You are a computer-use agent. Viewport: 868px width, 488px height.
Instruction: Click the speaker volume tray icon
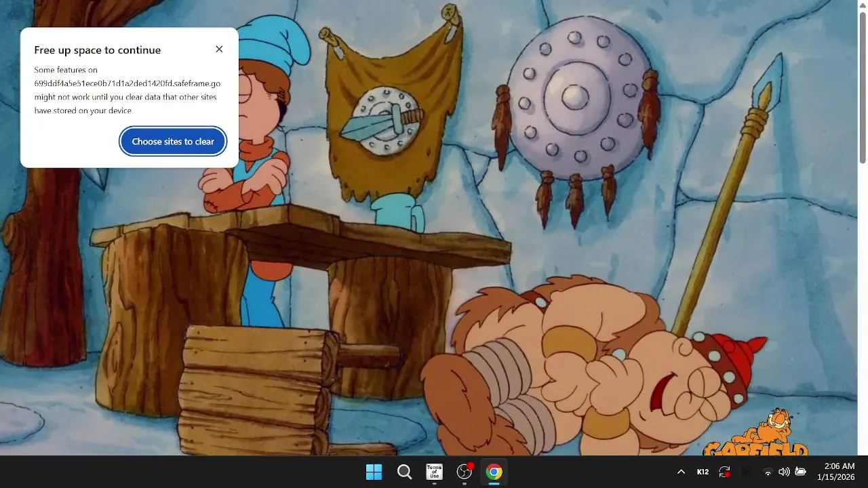(784, 472)
